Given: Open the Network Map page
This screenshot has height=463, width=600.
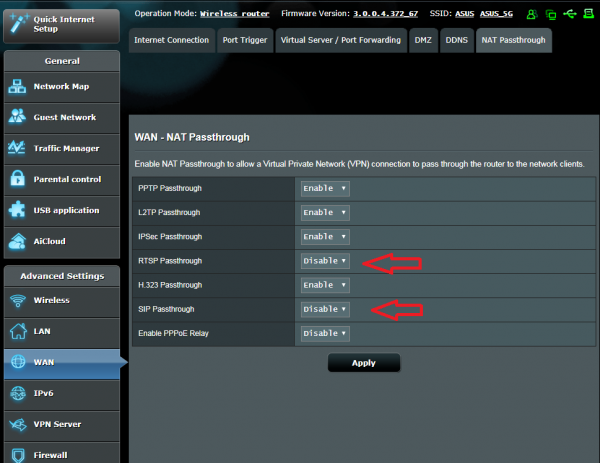Looking at the screenshot, I should 62,86.
